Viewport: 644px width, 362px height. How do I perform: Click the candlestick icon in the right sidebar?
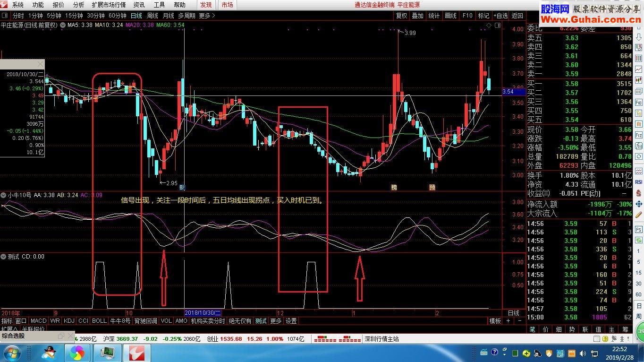(x=639, y=80)
